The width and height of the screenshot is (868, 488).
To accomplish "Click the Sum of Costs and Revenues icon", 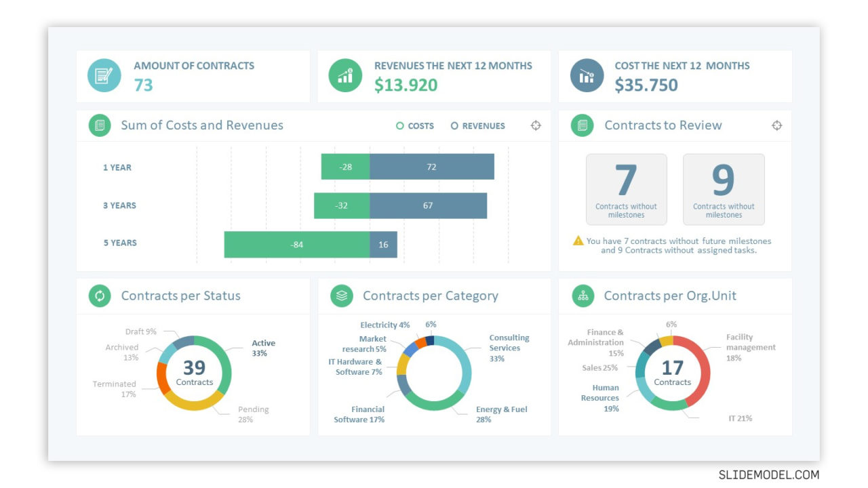I will pos(100,125).
